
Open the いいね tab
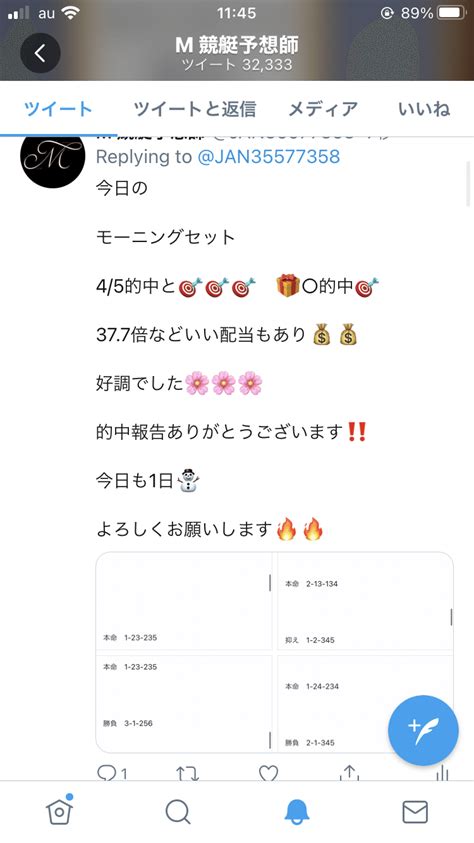pyautogui.click(x=424, y=109)
